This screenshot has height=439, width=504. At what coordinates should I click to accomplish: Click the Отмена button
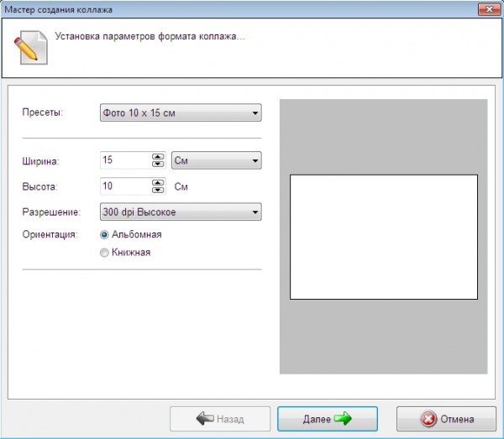[446, 419]
